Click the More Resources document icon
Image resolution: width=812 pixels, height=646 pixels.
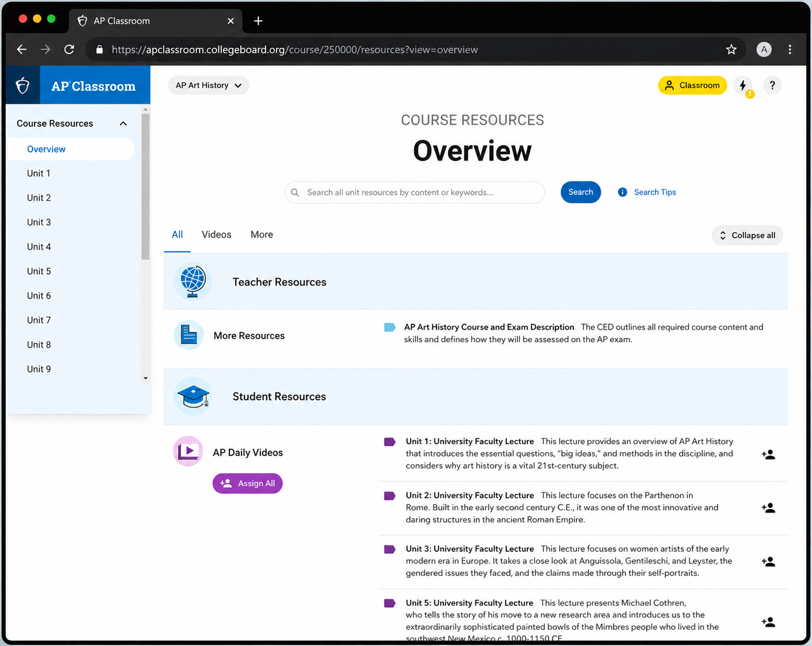[x=189, y=335]
